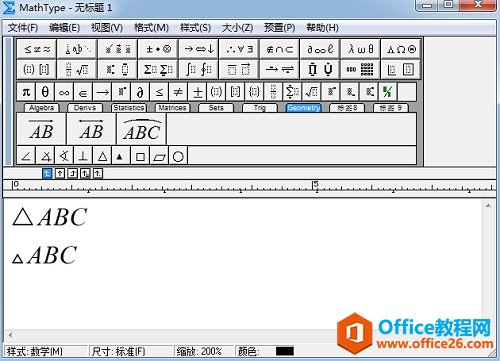Image resolution: width=500 pixels, height=361 pixels.
Task: Open the 帮助(H) menu
Action: click(322, 28)
